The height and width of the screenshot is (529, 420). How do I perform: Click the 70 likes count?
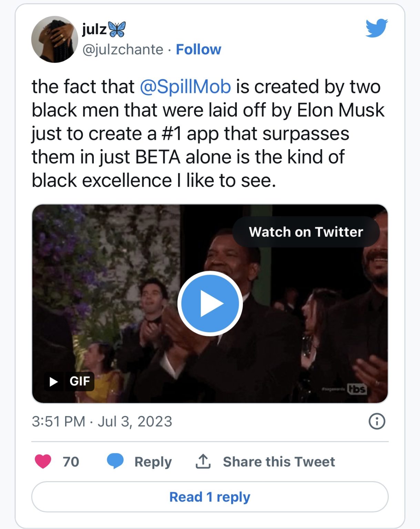pyautogui.click(x=71, y=462)
